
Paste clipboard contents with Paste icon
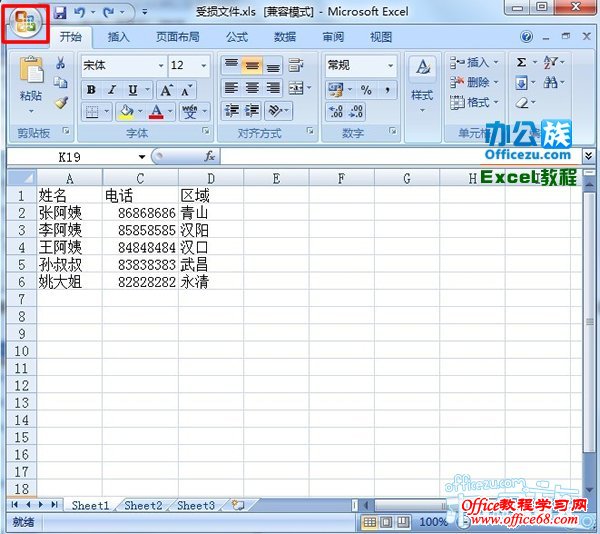31,70
